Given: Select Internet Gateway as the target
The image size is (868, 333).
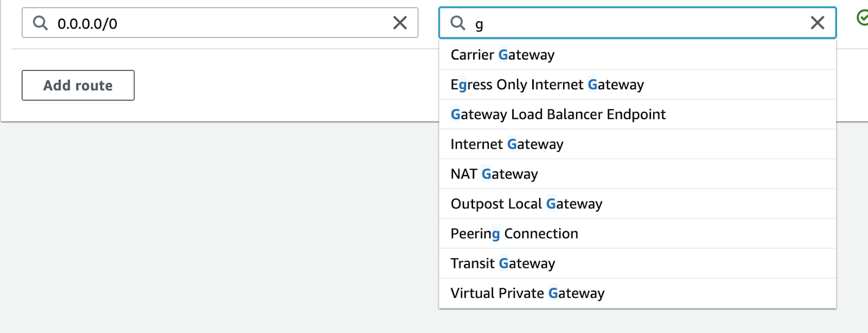Looking at the screenshot, I should [x=507, y=144].
